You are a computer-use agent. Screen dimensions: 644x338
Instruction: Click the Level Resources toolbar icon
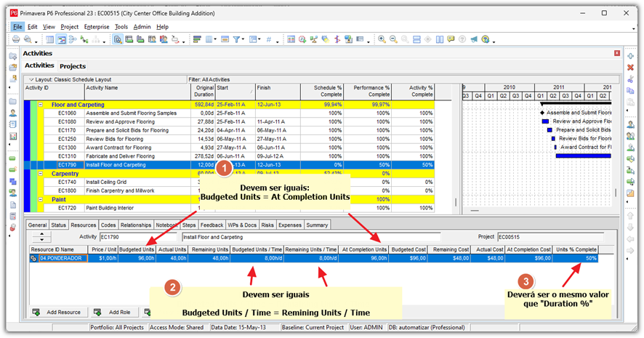pyautogui.click(x=314, y=39)
